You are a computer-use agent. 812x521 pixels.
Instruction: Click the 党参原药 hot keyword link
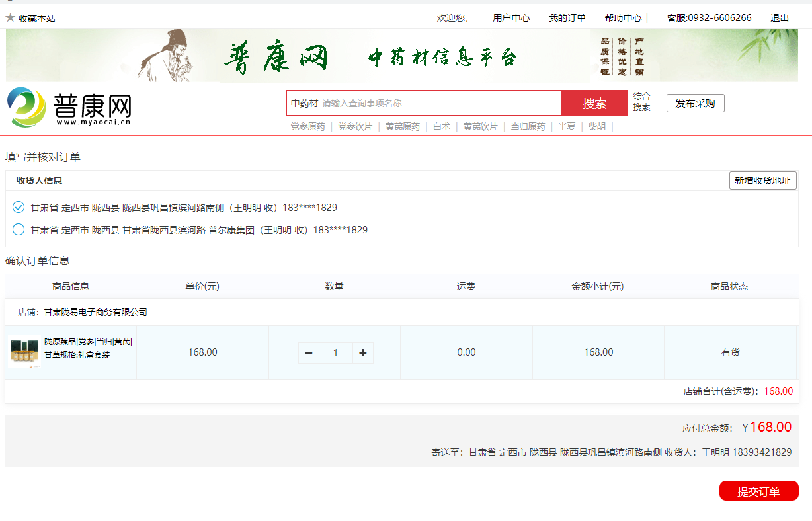pyautogui.click(x=307, y=126)
